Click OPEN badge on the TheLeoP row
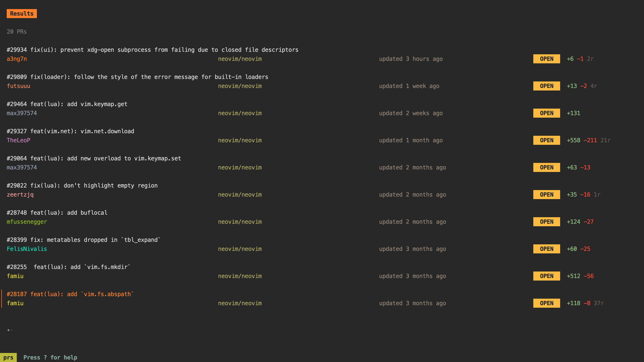The image size is (644, 362). (547, 140)
